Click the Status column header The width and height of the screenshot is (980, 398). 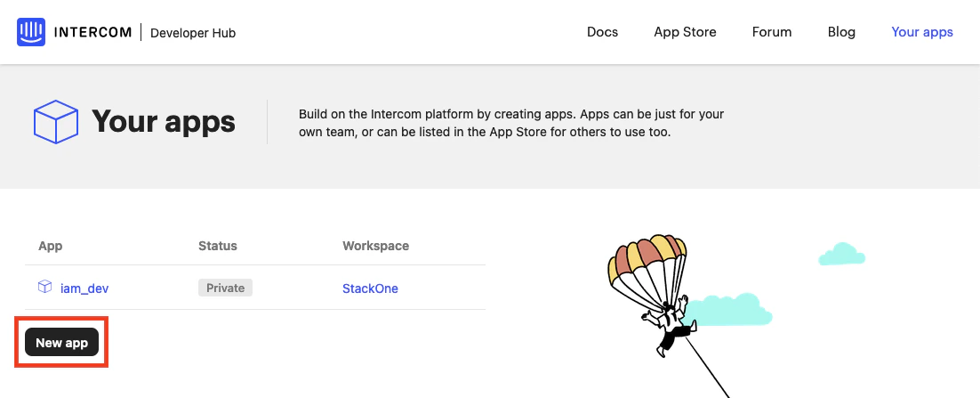pos(218,246)
